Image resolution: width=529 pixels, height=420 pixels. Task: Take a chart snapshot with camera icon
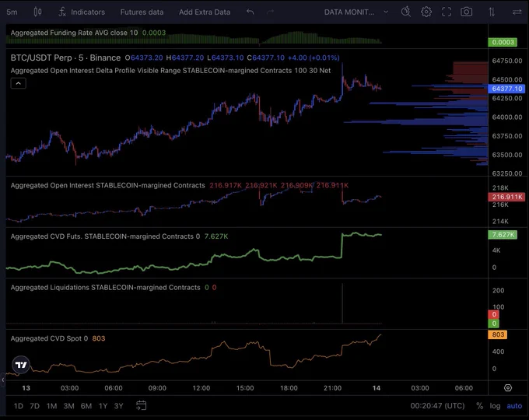tap(466, 12)
